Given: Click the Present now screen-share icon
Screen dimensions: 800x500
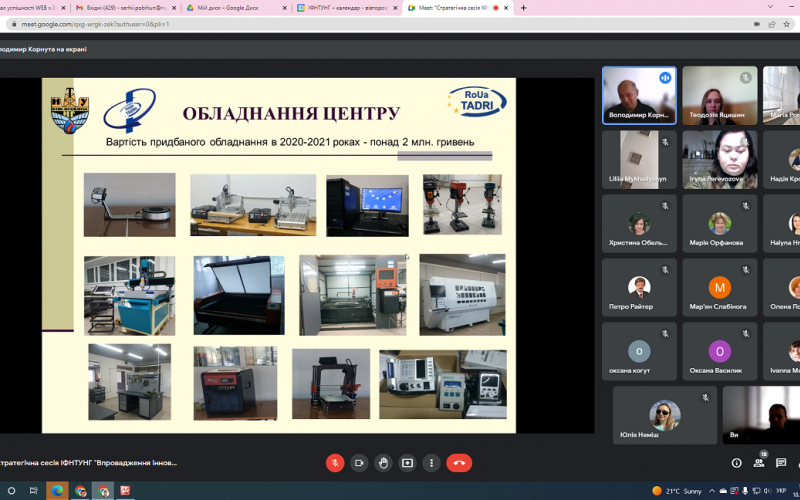Looking at the screenshot, I should tap(407, 463).
